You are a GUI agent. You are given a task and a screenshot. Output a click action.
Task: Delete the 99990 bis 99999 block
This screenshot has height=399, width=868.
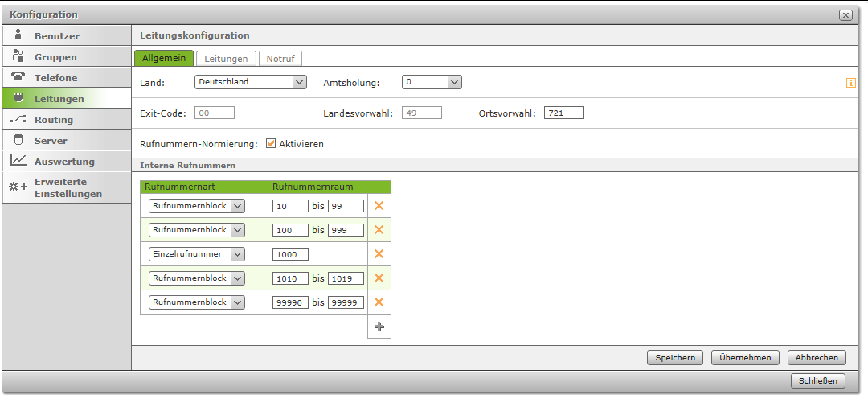[379, 302]
